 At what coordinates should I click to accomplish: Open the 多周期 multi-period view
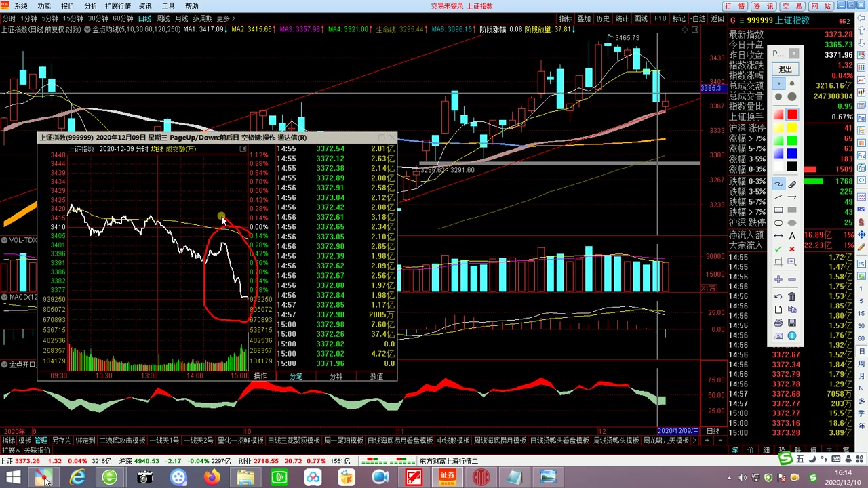tap(203, 18)
